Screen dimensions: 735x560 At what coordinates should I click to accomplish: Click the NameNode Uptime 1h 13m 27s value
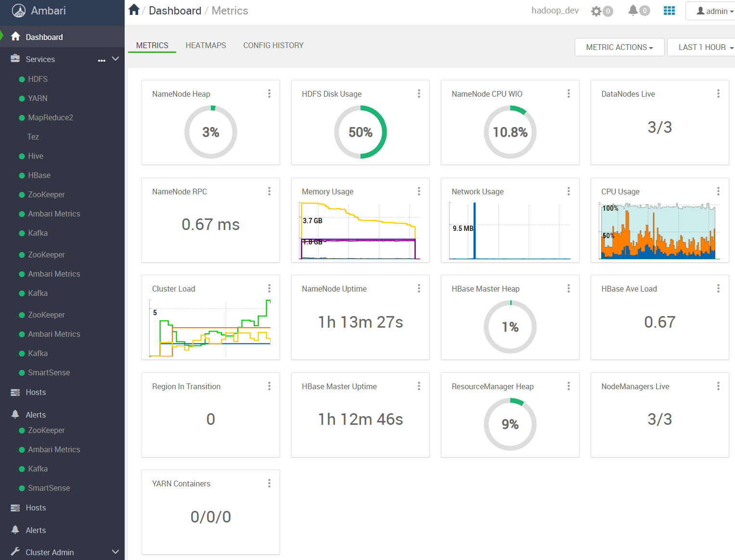361,322
